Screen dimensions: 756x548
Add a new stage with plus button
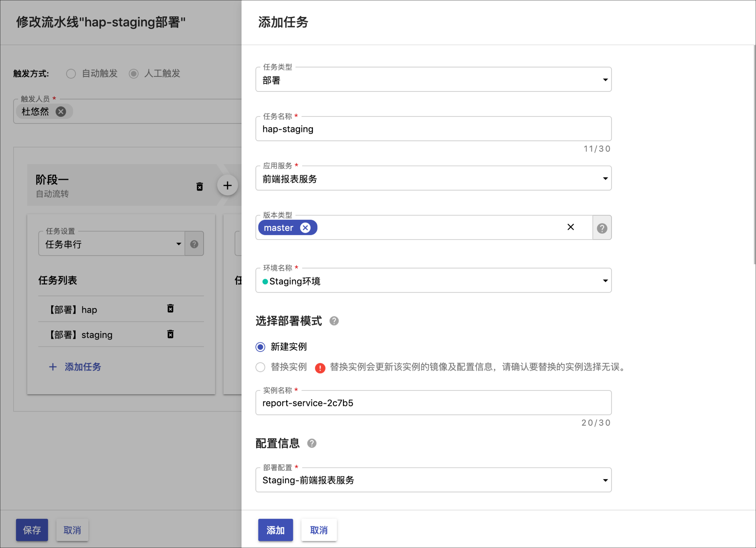click(x=227, y=185)
